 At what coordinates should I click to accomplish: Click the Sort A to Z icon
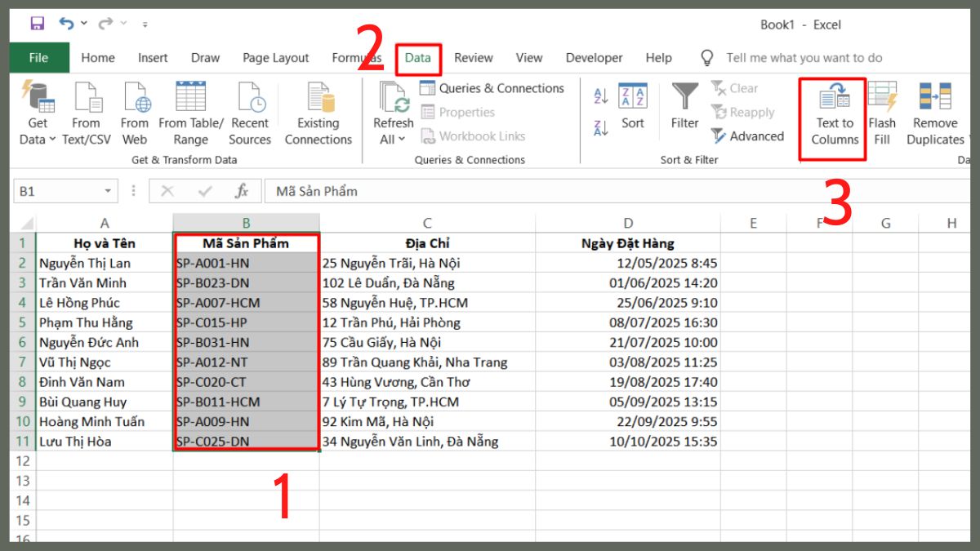click(601, 96)
